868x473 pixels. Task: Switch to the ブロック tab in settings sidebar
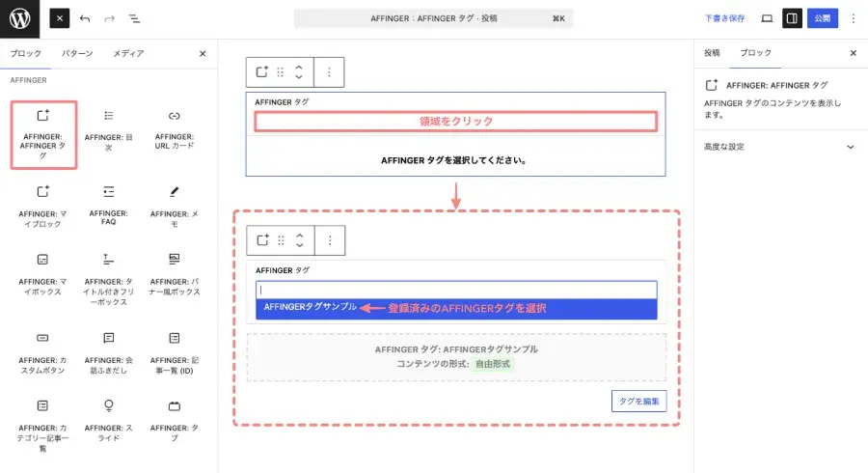[x=755, y=53]
